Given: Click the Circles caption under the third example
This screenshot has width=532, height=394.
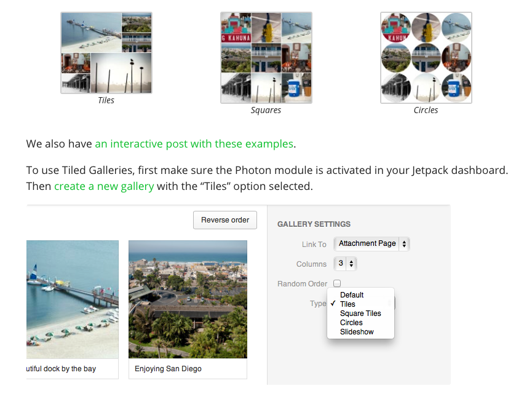Looking at the screenshot, I should [x=426, y=110].
